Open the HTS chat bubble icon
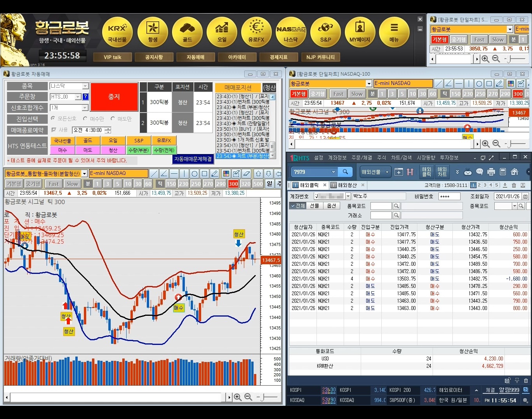This screenshot has width=532, height=419. [x=480, y=172]
